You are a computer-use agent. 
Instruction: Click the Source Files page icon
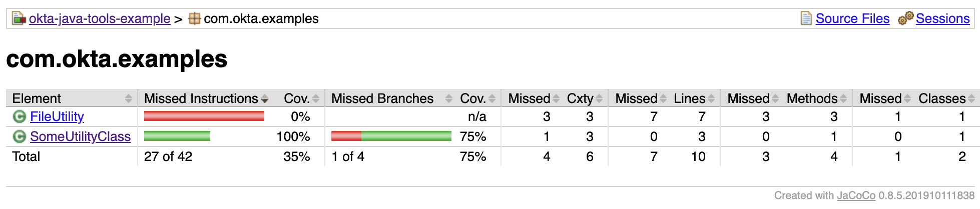[806, 18]
